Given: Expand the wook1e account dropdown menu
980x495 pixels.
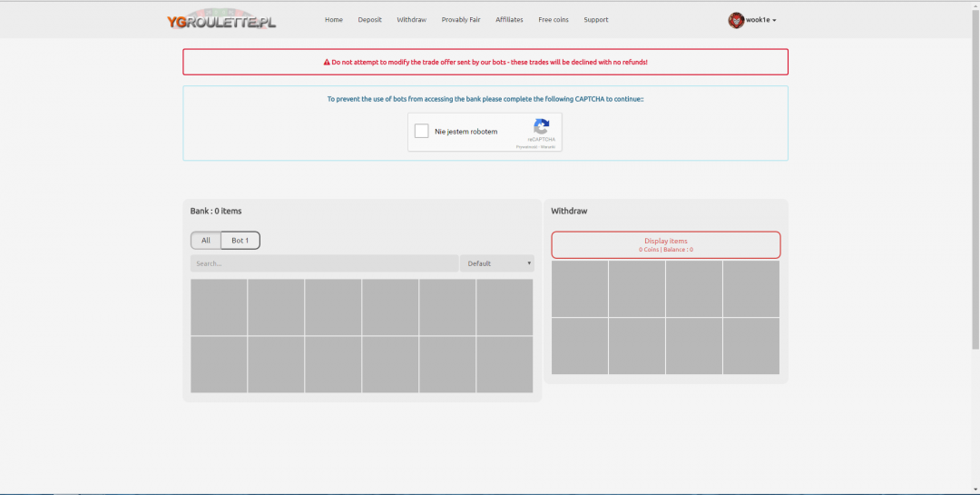Looking at the screenshot, I should tap(760, 20).
